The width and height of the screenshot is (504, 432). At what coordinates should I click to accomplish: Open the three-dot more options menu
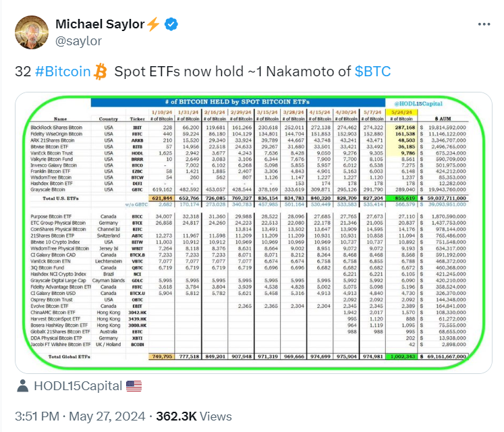[x=484, y=24]
